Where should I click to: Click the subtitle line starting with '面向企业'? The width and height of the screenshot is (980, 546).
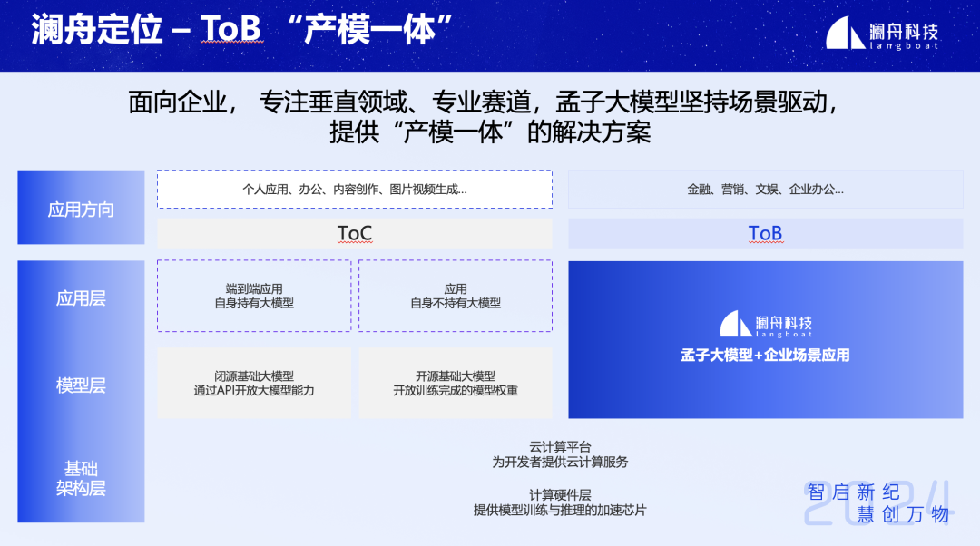point(484,102)
